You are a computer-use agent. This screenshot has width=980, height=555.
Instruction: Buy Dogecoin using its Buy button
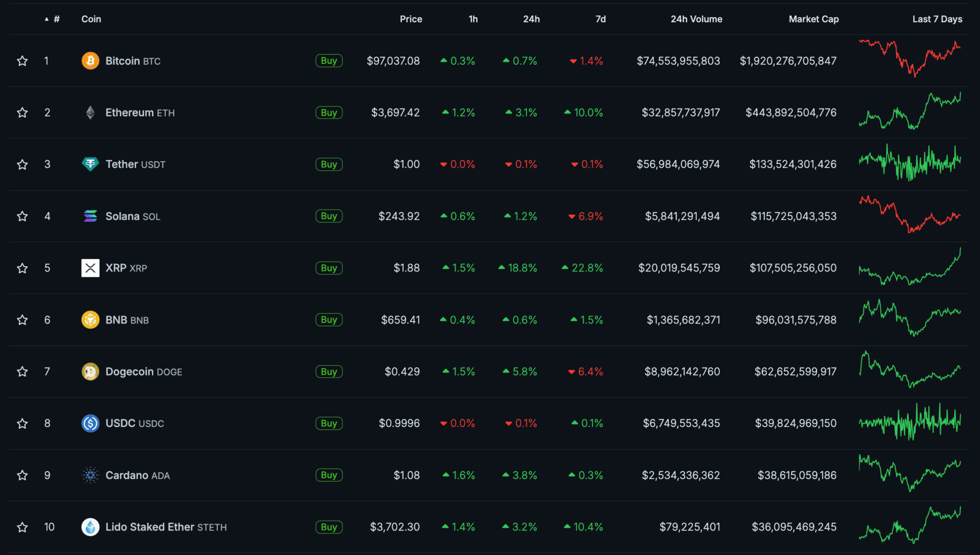[329, 371]
